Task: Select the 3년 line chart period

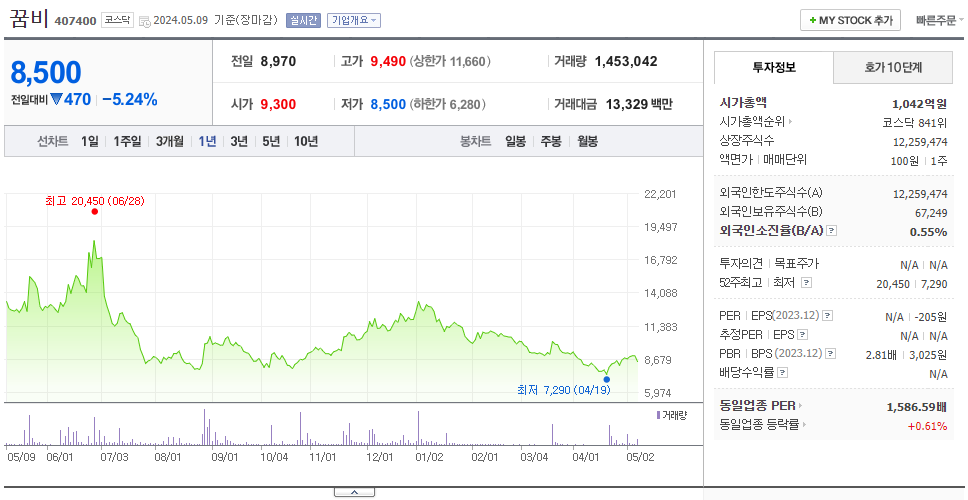Action: [x=239, y=141]
